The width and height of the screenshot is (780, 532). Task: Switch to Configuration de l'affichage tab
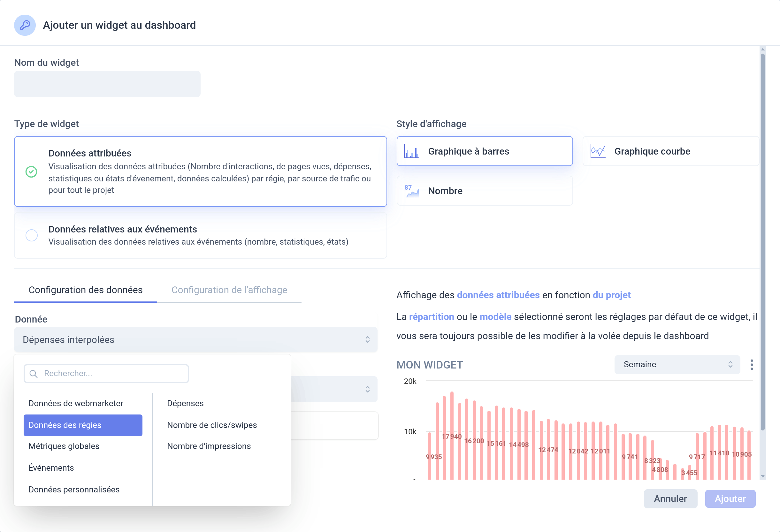(x=229, y=290)
